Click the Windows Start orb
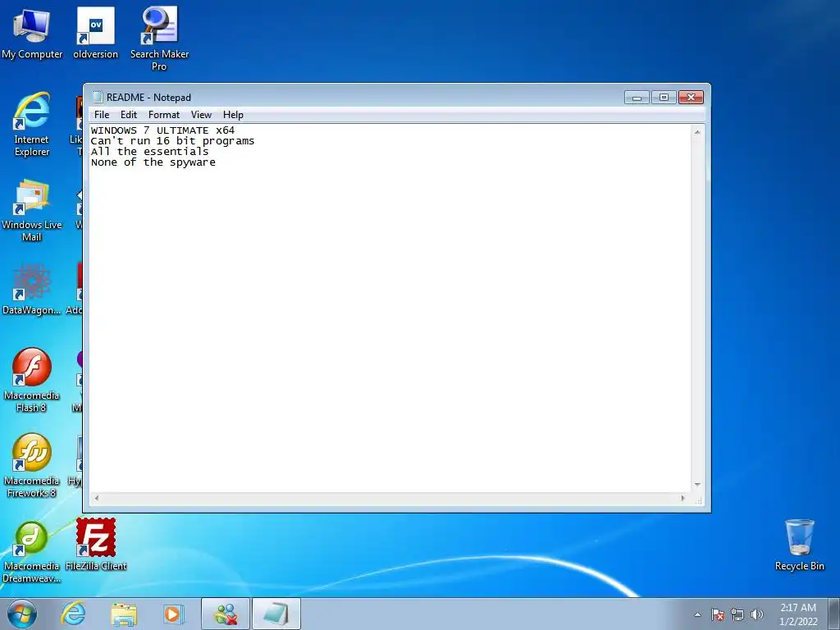The image size is (840, 630). [x=22, y=614]
